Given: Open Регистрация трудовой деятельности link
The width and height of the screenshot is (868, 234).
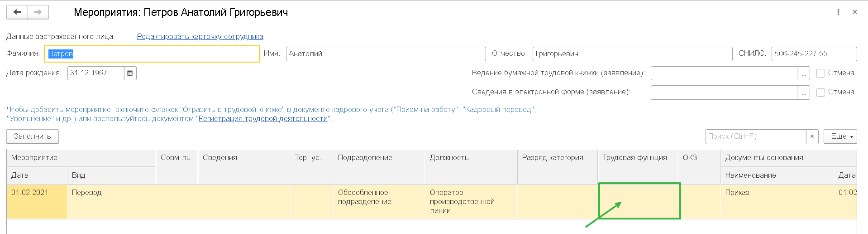Looking at the screenshot, I should tap(263, 119).
